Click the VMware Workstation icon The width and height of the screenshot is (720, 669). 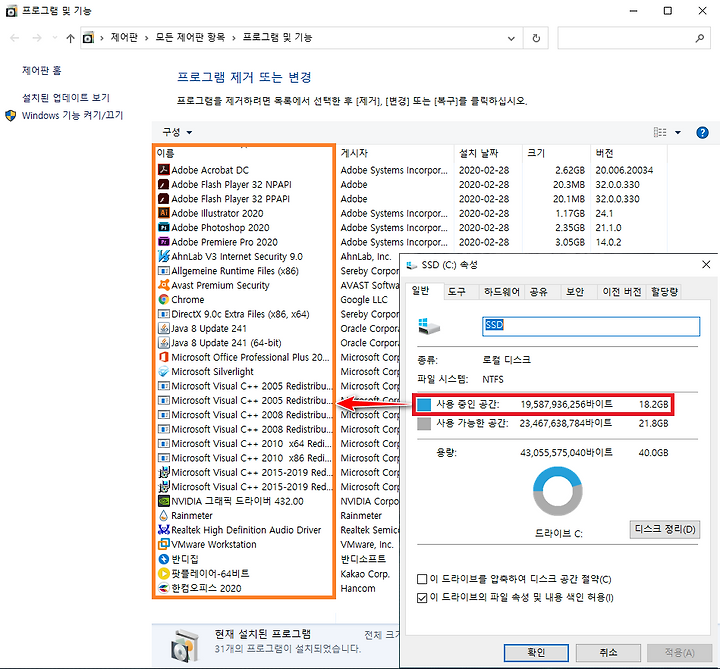[163, 544]
